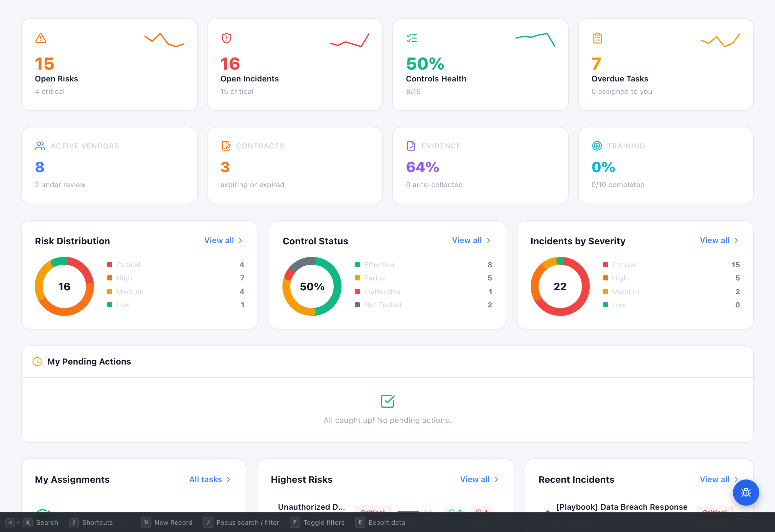Image resolution: width=775 pixels, height=532 pixels.
Task: Open the Data Breach Response playbook incident
Action: coord(621,507)
